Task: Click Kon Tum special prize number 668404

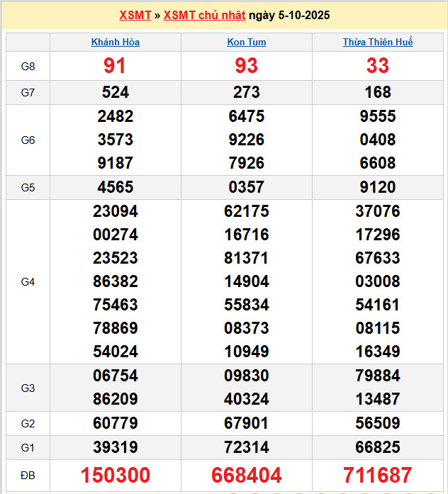Action: [x=247, y=475]
